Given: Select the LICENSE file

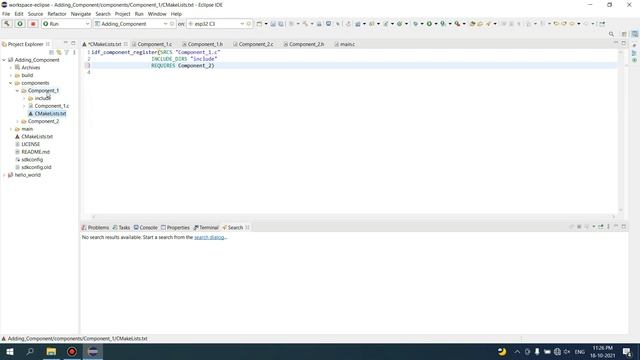Looking at the screenshot, I should pyautogui.click(x=31, y=144).
